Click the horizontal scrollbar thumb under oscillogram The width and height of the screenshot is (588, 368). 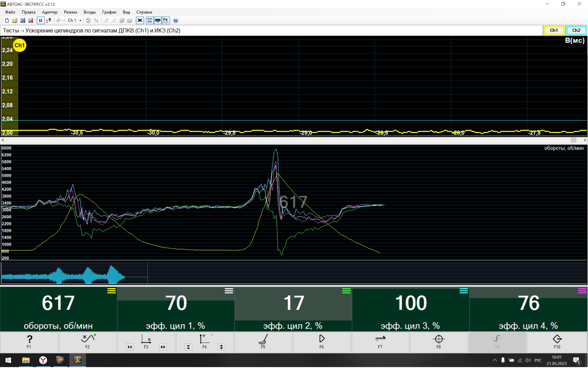point(573,140)
